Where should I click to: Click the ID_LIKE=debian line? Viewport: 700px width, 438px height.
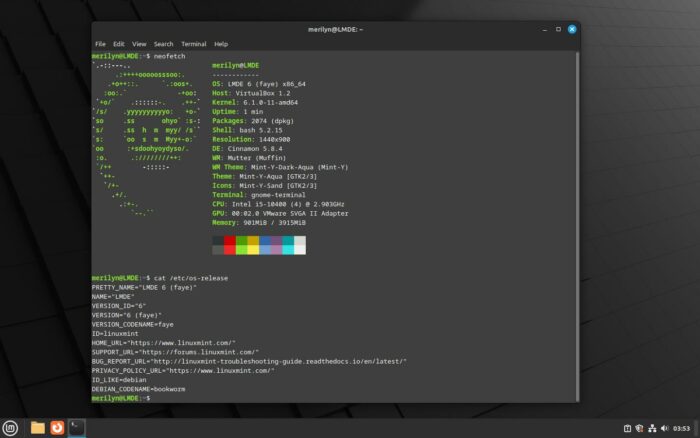[119, 380]
